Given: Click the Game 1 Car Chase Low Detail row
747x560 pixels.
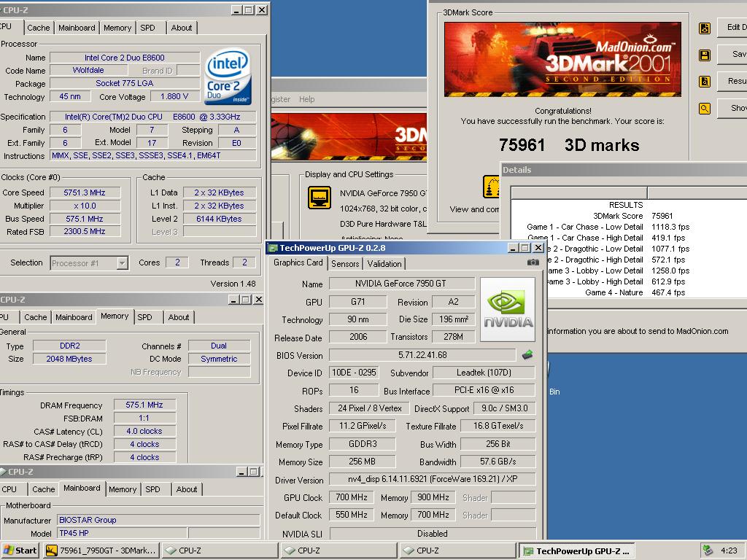Looking at the screenshot, I should point(608,227).
